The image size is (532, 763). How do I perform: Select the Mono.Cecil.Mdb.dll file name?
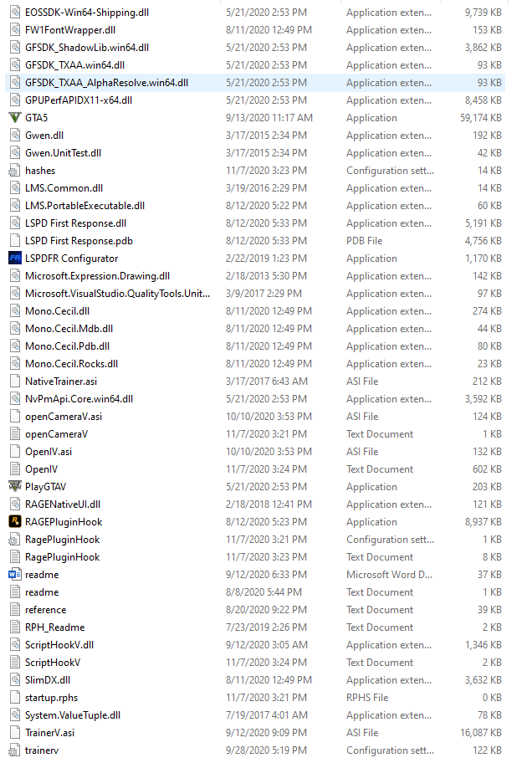69,329
